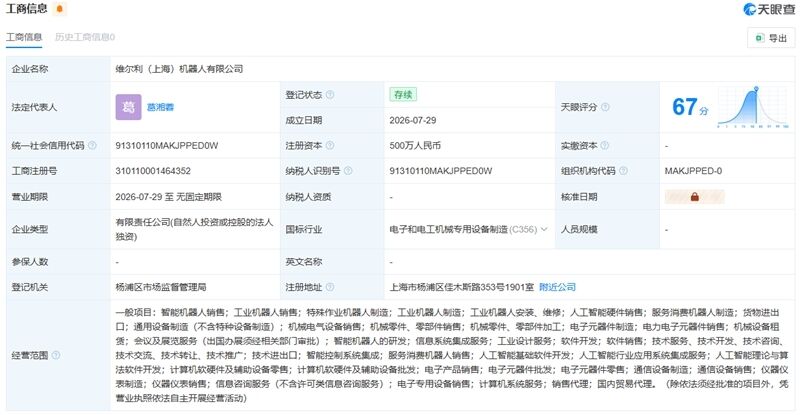This screenshot has width=800, height=415.
Task: Click help icon next to 经营范围
Action: pos(56,355)
